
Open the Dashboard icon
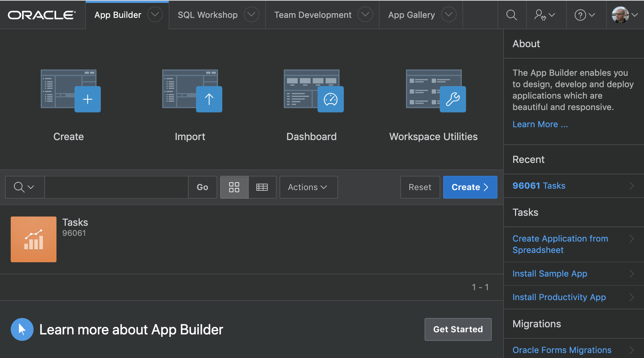313,91
